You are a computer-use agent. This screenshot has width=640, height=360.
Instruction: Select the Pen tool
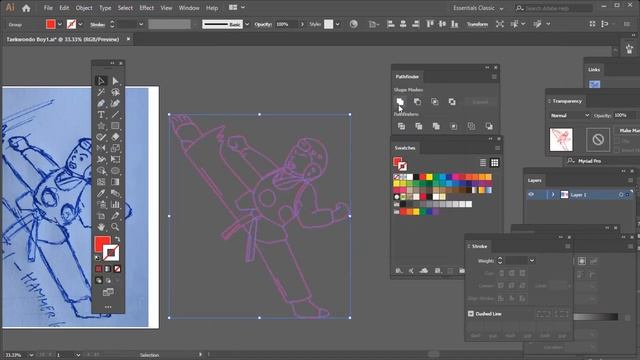[x=101, y=103]
